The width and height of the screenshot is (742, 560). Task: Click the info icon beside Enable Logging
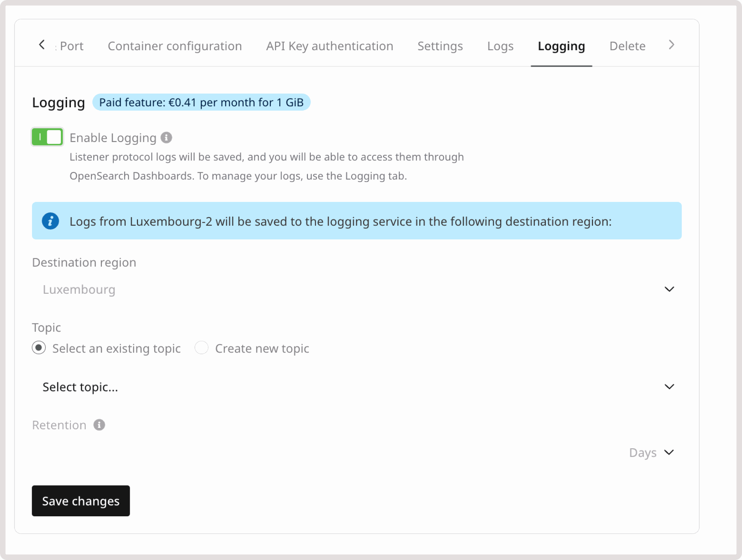(x=166, y=138)
